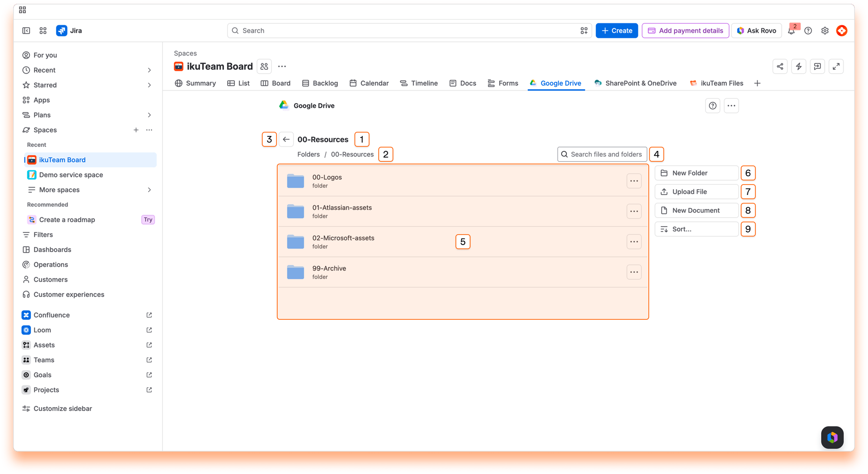
Task: Expand the Recent section chevron
Action: [149, 70]
